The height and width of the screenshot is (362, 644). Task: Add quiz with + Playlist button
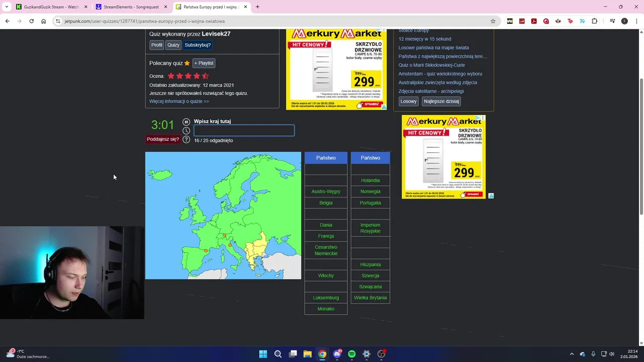click(204, 63)
